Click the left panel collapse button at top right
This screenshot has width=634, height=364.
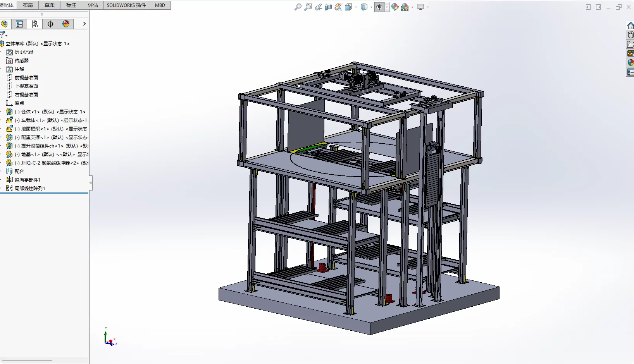pos(588,7)
